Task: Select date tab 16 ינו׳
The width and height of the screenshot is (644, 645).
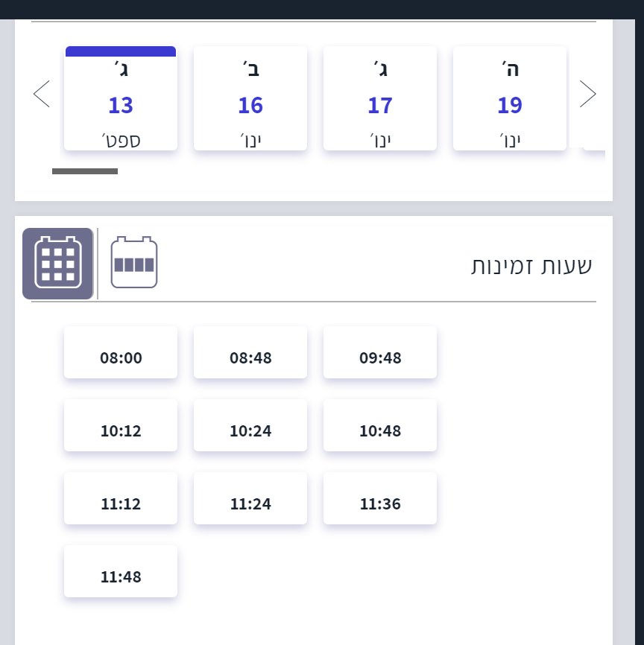Action: click(250, 99)
